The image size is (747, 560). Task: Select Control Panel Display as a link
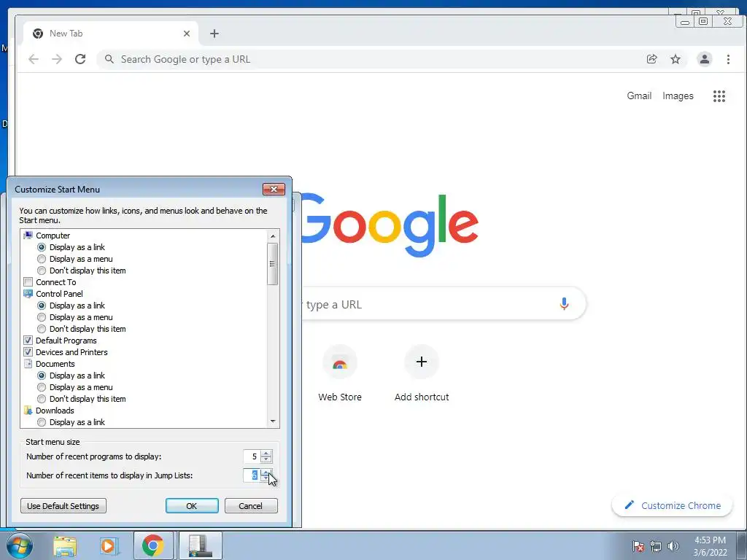pos(42,306)
